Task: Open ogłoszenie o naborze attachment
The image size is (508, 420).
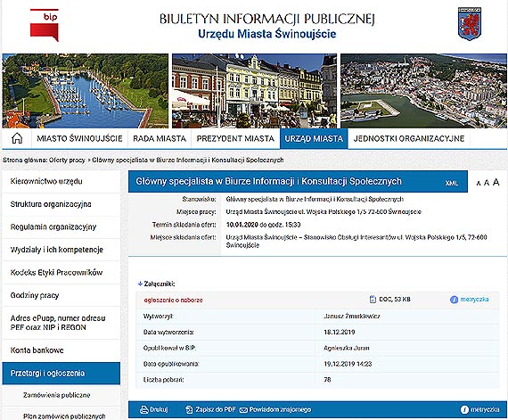Action: tap(173, 301)
